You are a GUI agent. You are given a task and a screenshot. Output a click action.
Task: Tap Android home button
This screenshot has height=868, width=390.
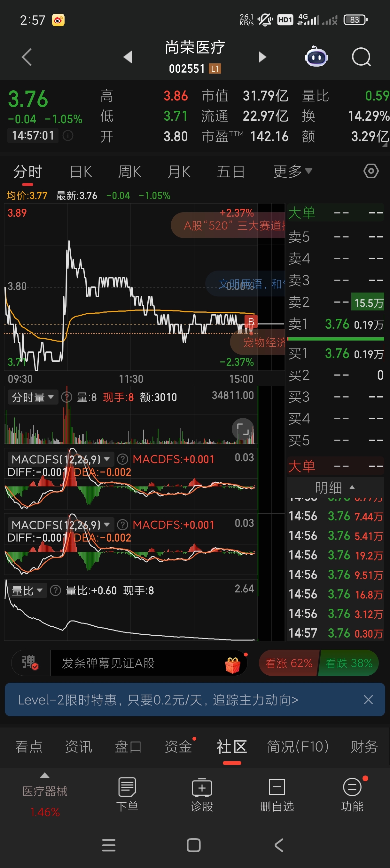(x=193, y=845)
